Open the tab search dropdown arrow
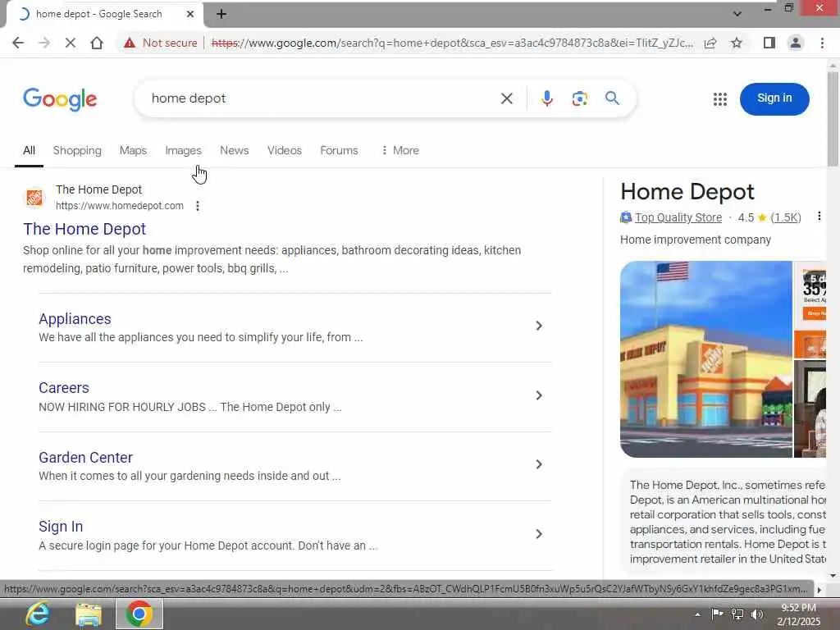The width and height of the screenshot is (840, 630). [737, 14]
